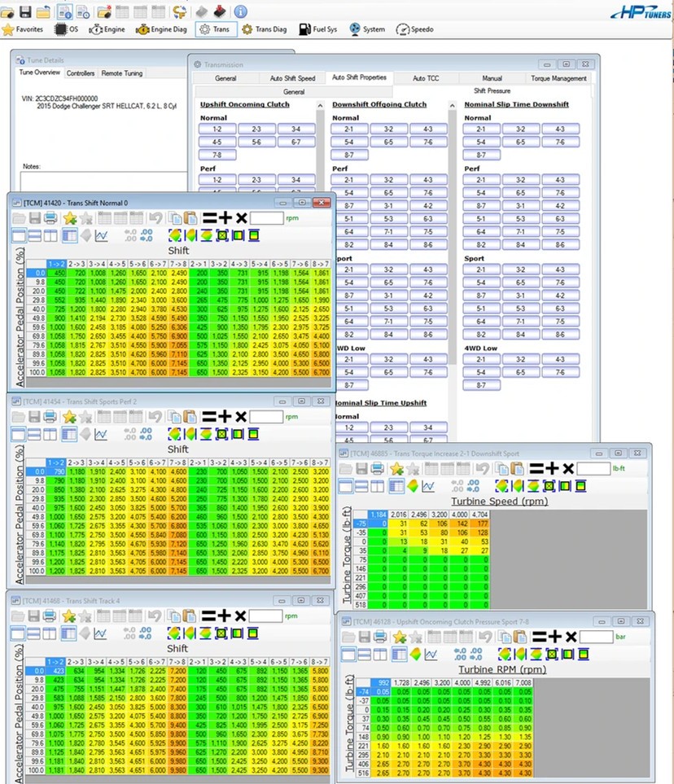
Task: Open the General tab in Transmission window
Action: [225, 78]
